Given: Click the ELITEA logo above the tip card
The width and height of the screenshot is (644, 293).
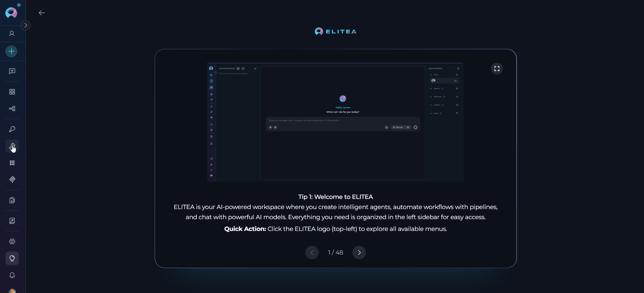Looking at the screenshot, I should click(x=336, y=31).
